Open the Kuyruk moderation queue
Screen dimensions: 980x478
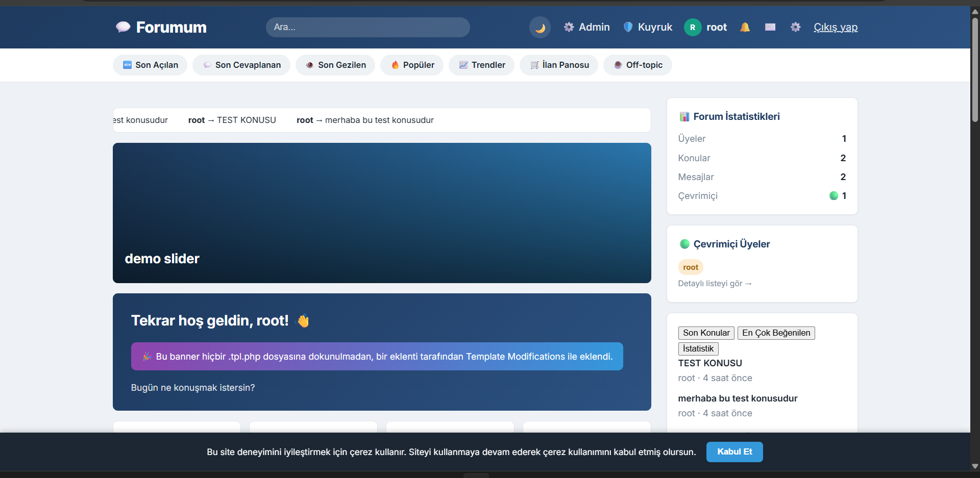[648, 27]
